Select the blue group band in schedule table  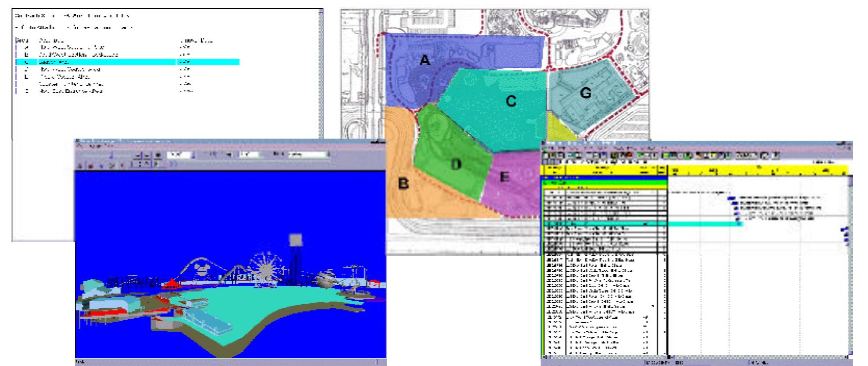point(604,177)
